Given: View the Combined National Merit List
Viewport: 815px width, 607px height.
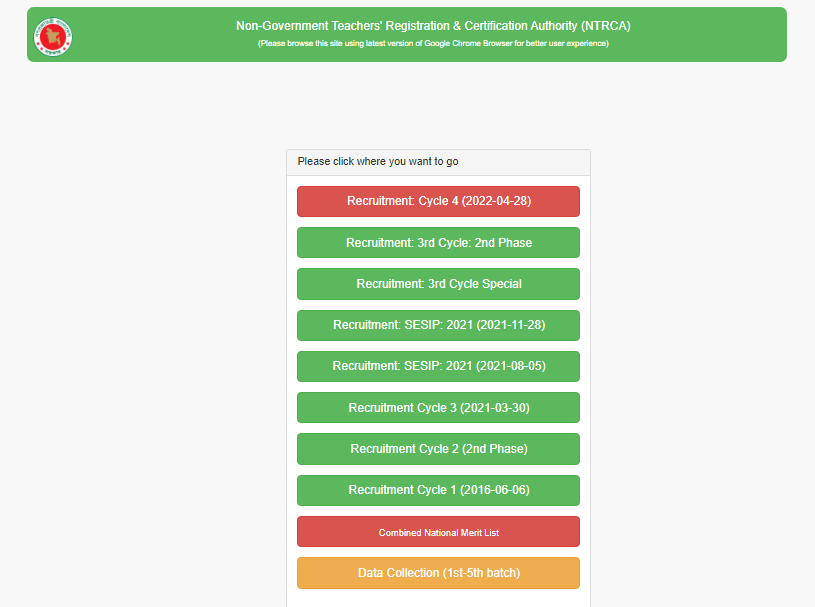Looking at the screenshot, I should pyautogui.click(x=438, y=532).
